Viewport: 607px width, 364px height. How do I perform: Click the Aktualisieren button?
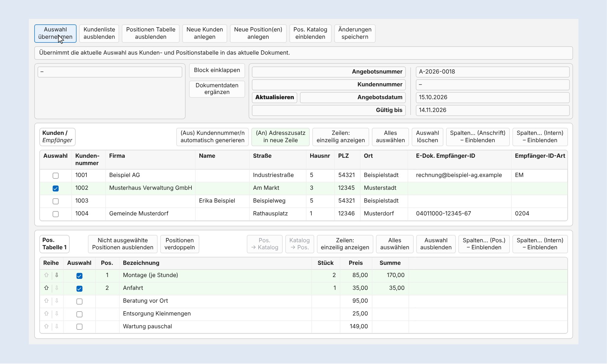pyautogui.click(x=274, y=97)
